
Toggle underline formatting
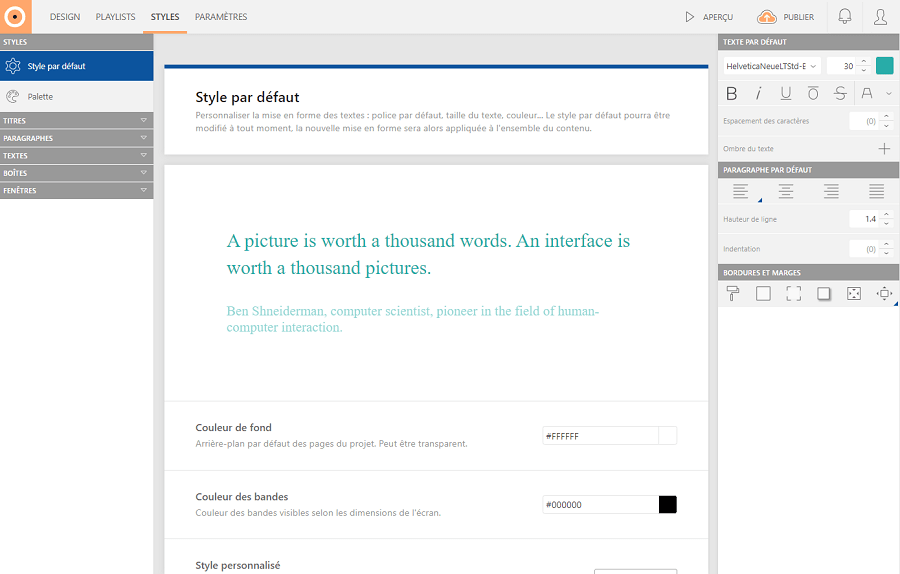point(786,94)
